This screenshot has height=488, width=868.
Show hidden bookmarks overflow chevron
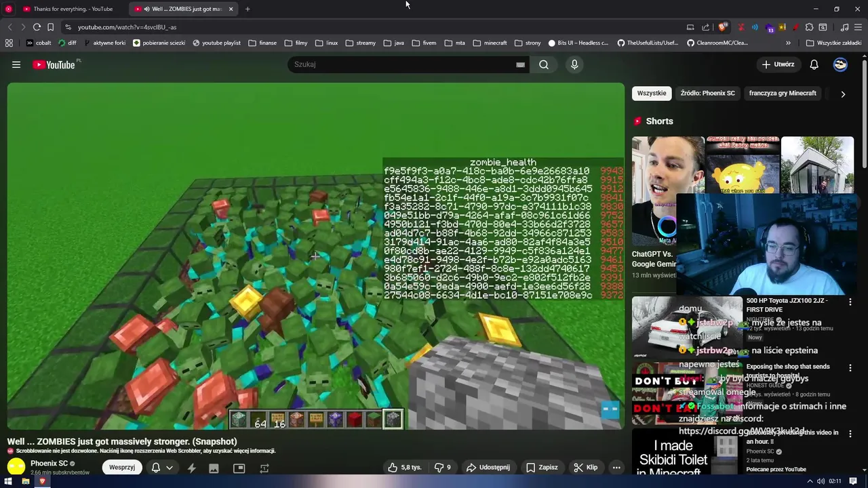(789, 43)
